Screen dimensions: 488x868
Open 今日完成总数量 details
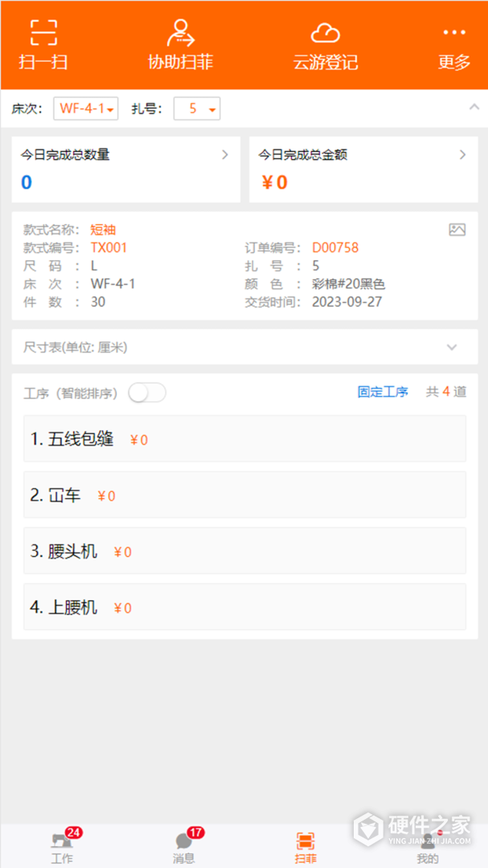pos(125,169)
